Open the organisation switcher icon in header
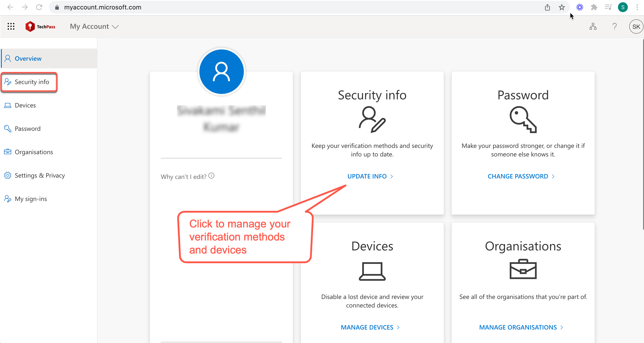 593,26
